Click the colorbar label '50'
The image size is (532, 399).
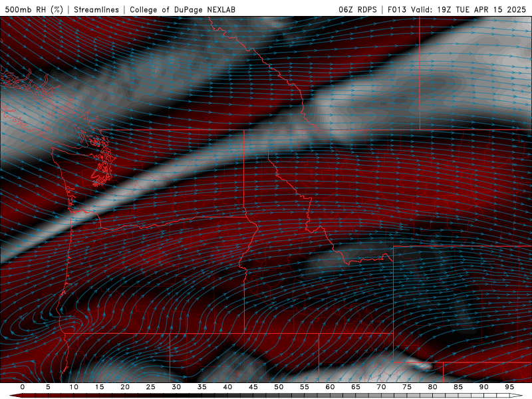pos(279,387)
